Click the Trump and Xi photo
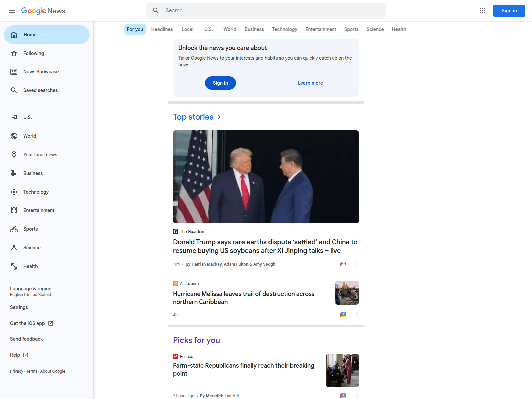The width and height of the screenshot is (532, 399). tap(266, 177)
